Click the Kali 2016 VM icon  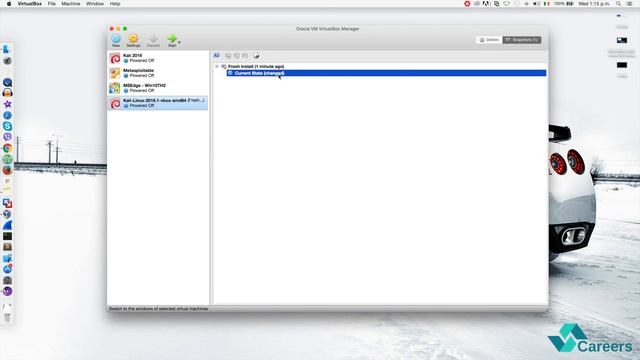115,58
